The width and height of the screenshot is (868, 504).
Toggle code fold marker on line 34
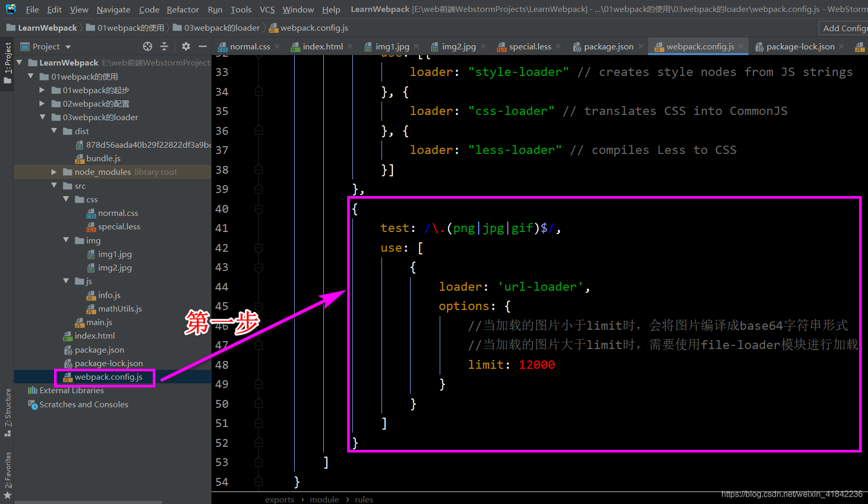pyautogui.click(x=258, y=92)
